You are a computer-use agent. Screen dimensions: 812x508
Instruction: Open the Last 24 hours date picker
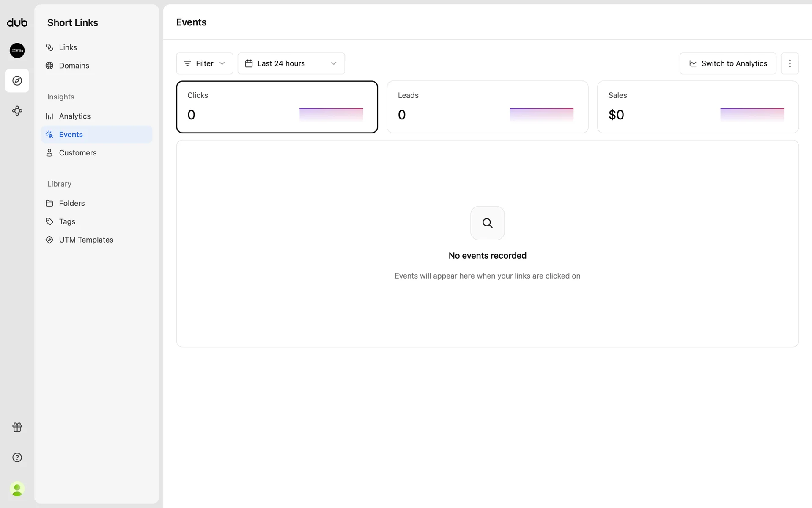[x=291, y=63]
